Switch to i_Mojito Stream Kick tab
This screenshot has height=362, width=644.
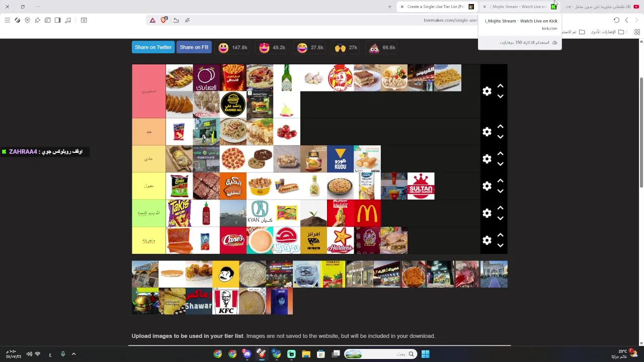click(520, 7)
